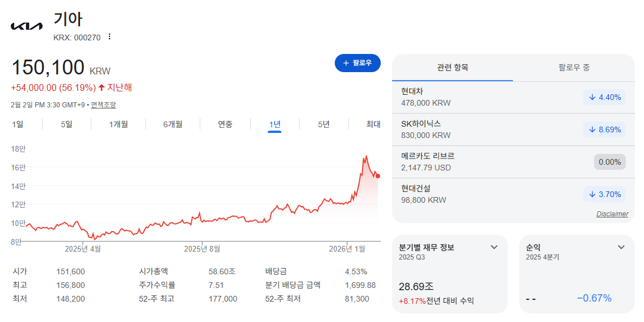Screen dimensions: 644x322
Task: Click the −0.67% net income figure
Action: click(594, 298)
